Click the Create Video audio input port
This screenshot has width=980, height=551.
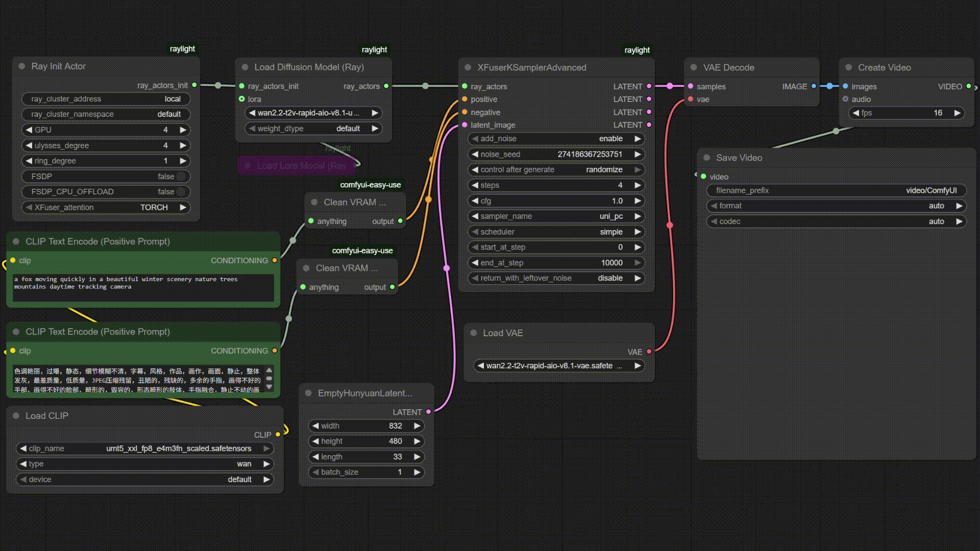(x=845, y=99)
